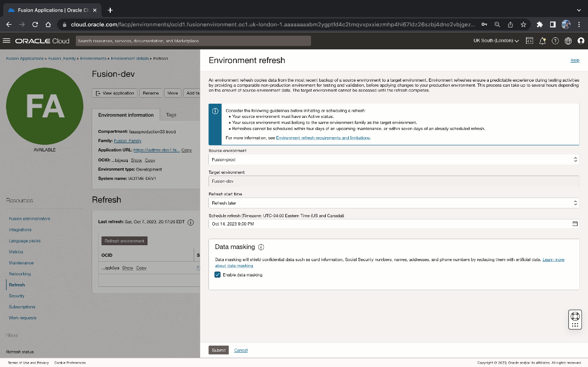
Task: Bookmark this page with the star icon
Action: pos(523,25)
